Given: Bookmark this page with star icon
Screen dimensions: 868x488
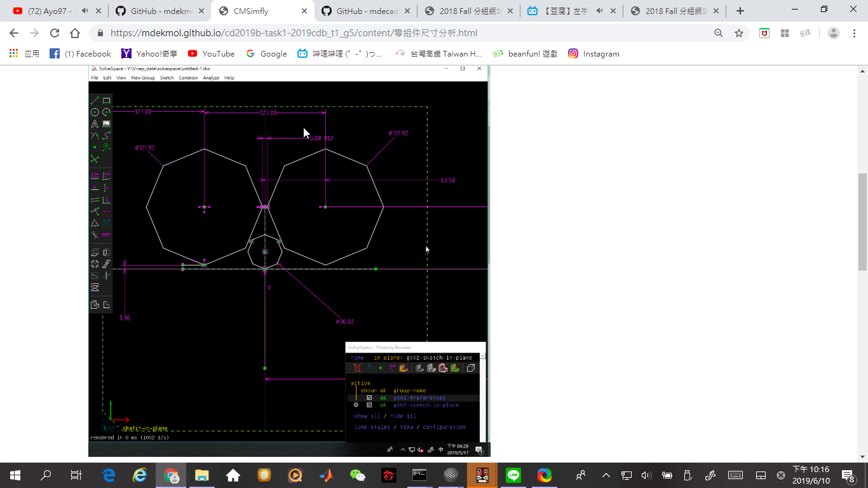Looking at the screenshot, I should [739, 33].
